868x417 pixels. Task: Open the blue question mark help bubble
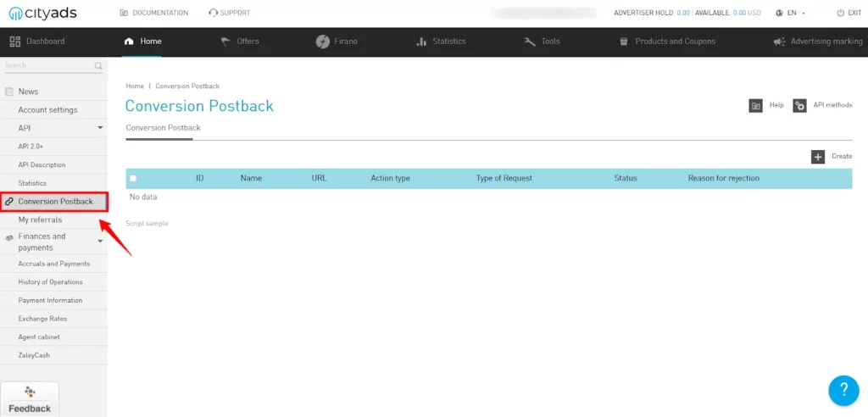click(x=843, y=391)
